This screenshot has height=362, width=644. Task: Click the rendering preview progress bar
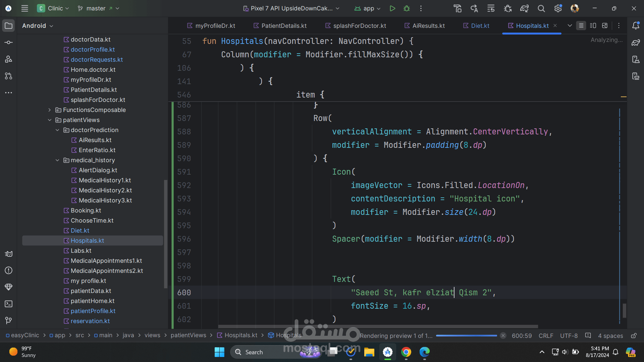pos(466,336)
